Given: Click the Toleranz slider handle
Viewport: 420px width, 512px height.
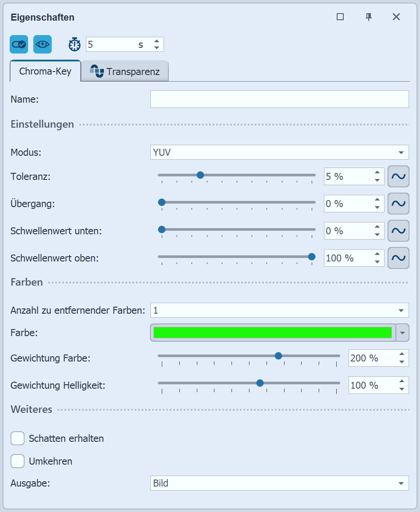Looking at the screenshot, I should click(x=200, y=175).
